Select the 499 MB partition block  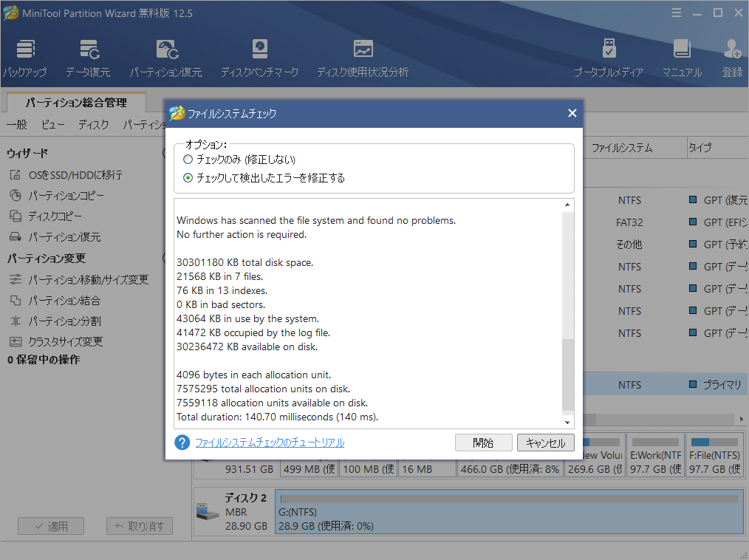tap(309, 468)
